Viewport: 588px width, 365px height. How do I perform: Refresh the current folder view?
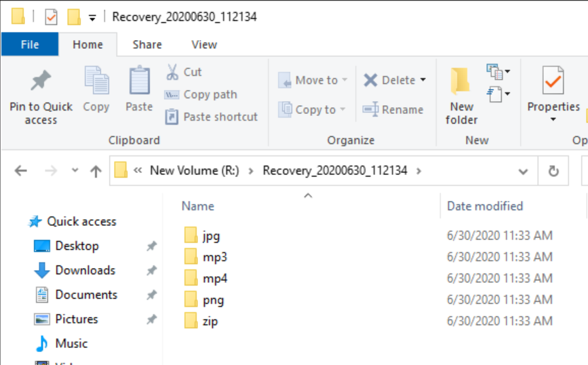point(553,171)
